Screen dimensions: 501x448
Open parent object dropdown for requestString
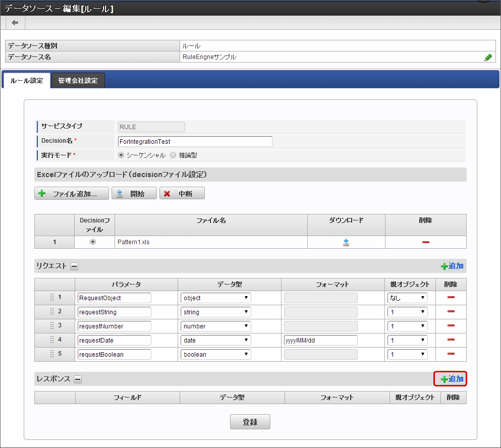407,312
